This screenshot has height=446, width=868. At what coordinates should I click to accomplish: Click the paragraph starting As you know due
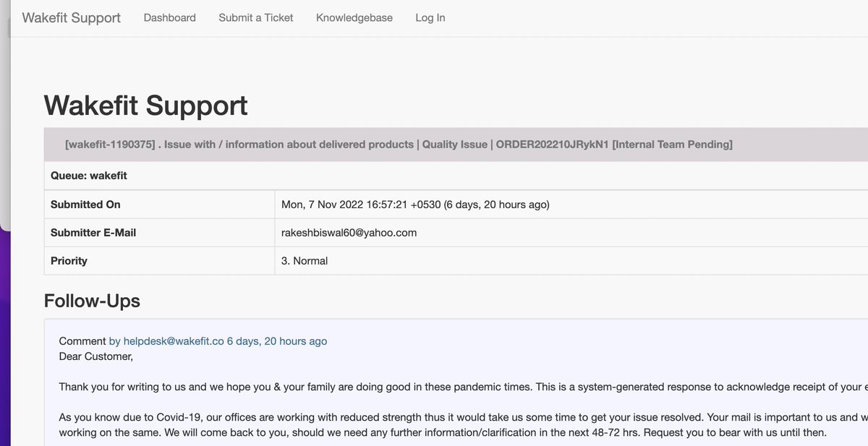click(463, 425)
